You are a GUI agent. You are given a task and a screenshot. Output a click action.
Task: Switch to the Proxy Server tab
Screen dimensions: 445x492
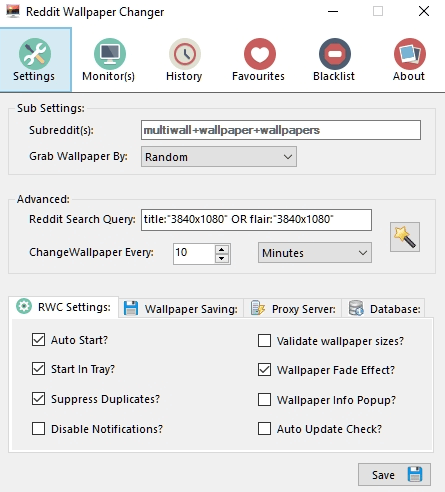pyautogui.click(x=293, y=309)
